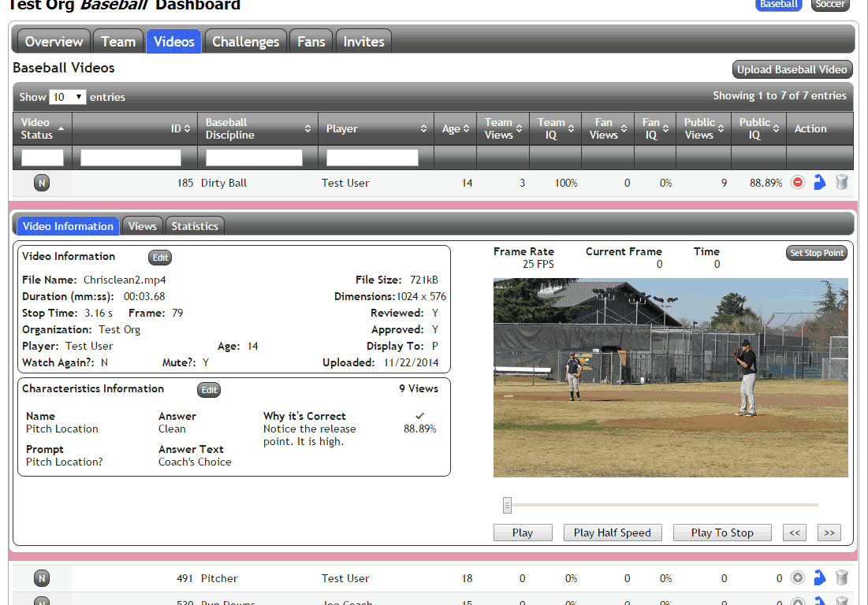This screenshot has height=605, width=868.
Task: Click Upload Baseball Video button
Action: [x=792, y=69]
